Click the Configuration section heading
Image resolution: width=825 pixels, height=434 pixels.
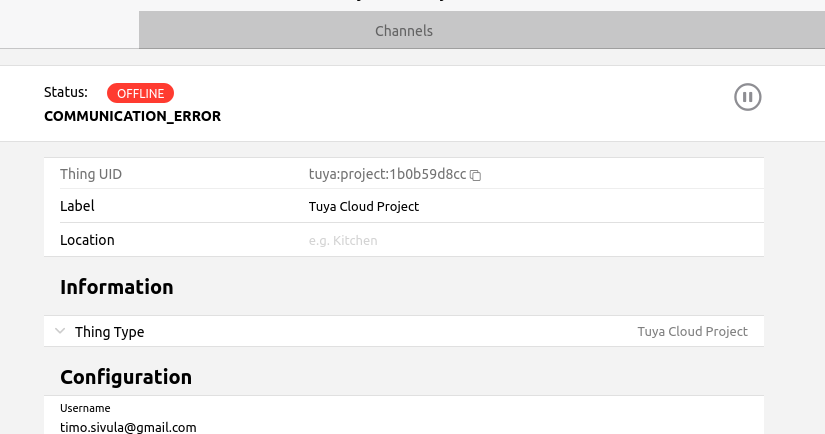pos(126,377)
